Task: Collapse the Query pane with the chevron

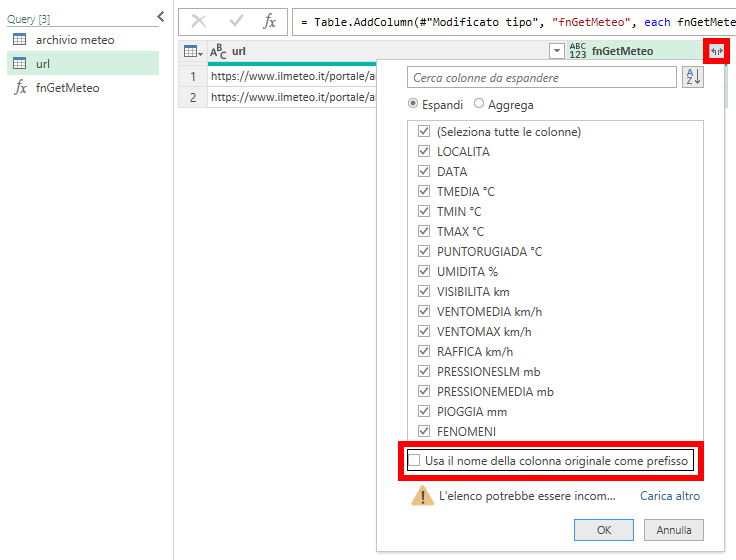Action: [x=161, y=17]
